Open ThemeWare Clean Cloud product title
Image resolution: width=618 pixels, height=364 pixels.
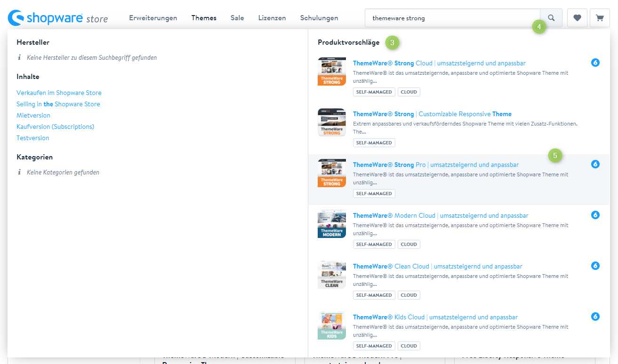pos(438,266)
